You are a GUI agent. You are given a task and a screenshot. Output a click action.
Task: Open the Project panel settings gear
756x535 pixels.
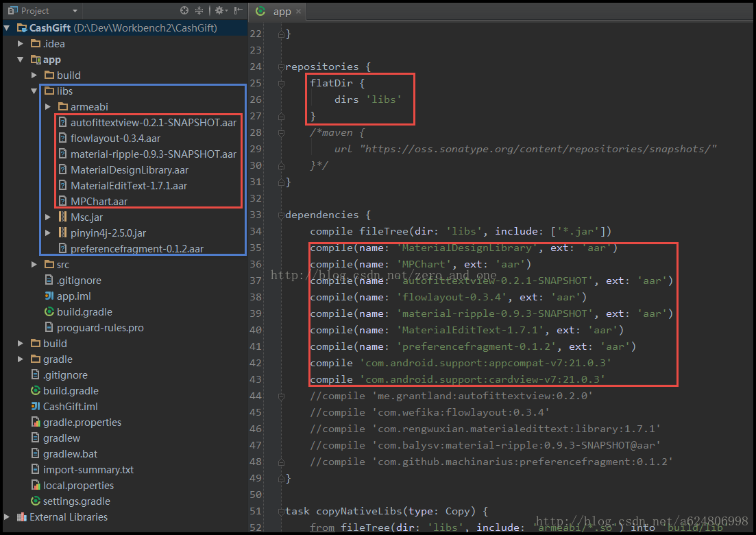221,10
